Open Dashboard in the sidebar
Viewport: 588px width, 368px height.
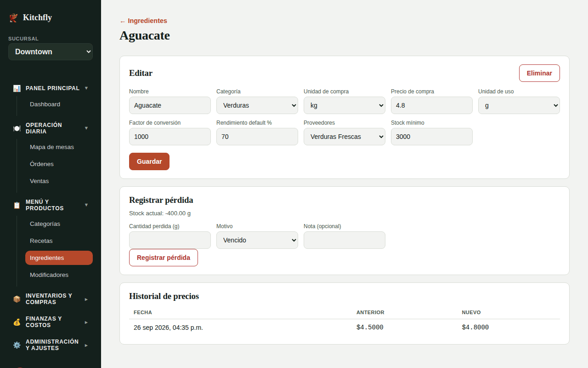59,104
